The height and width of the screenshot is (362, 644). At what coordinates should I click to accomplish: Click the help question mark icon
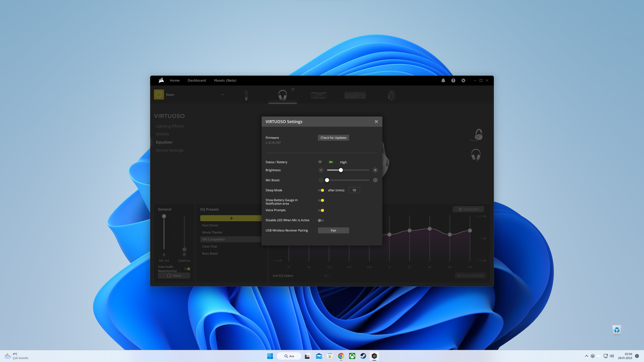point(453,80)
